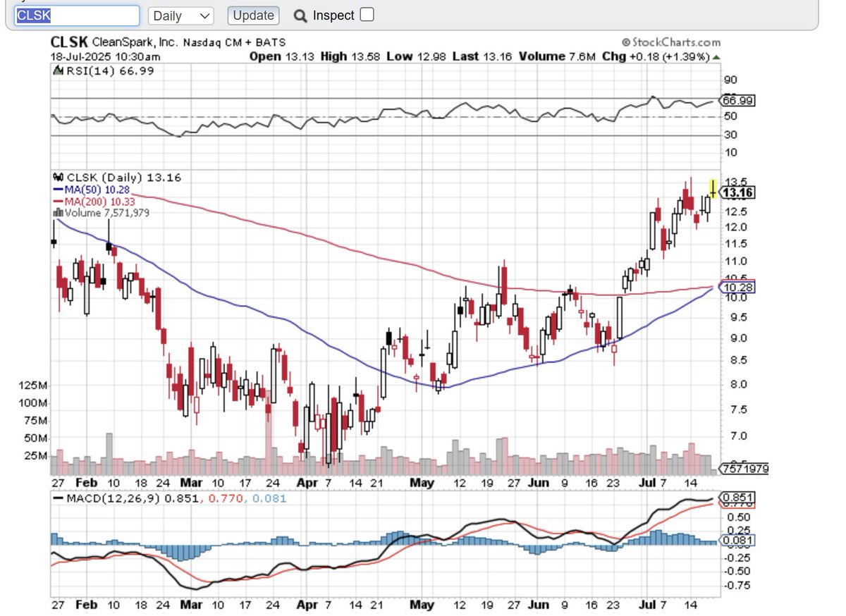Click the 13.16 last price tag

tap(739, 192)
